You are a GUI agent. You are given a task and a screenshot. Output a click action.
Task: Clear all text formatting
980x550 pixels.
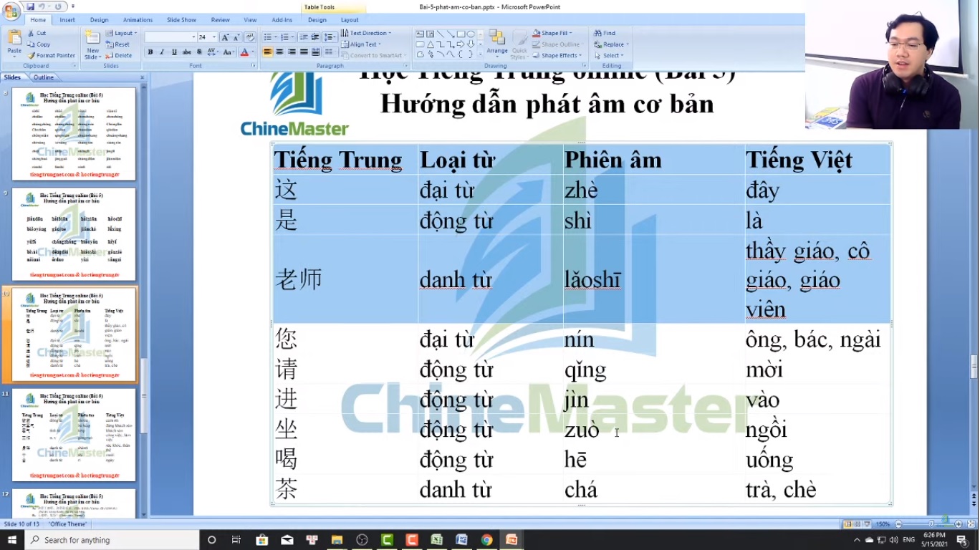tap(250, 37)
